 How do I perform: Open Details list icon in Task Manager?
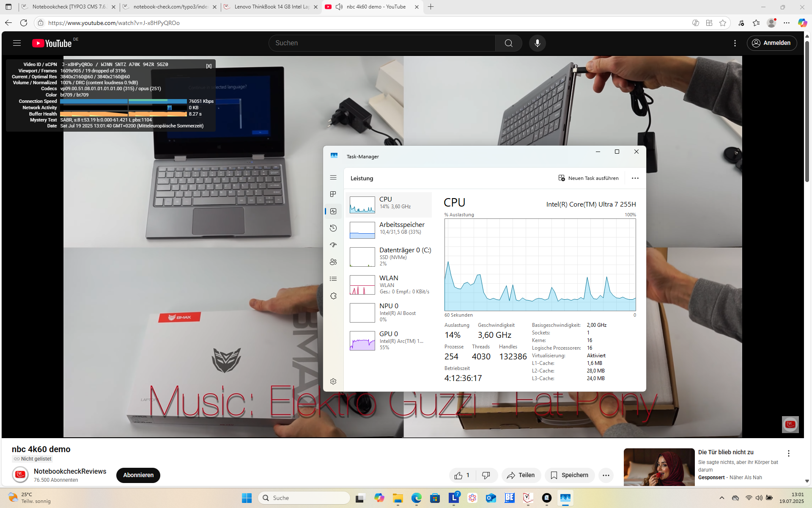(x=333, y=279)
